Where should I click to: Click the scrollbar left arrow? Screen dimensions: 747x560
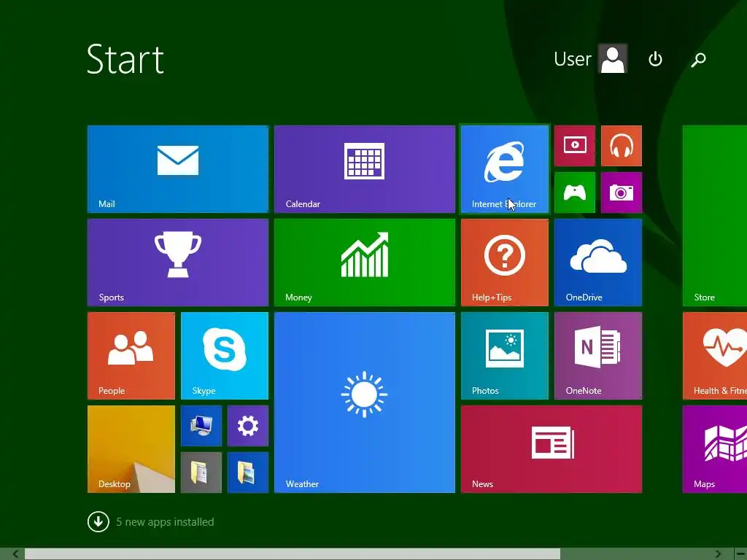click(x=15, y=554)
